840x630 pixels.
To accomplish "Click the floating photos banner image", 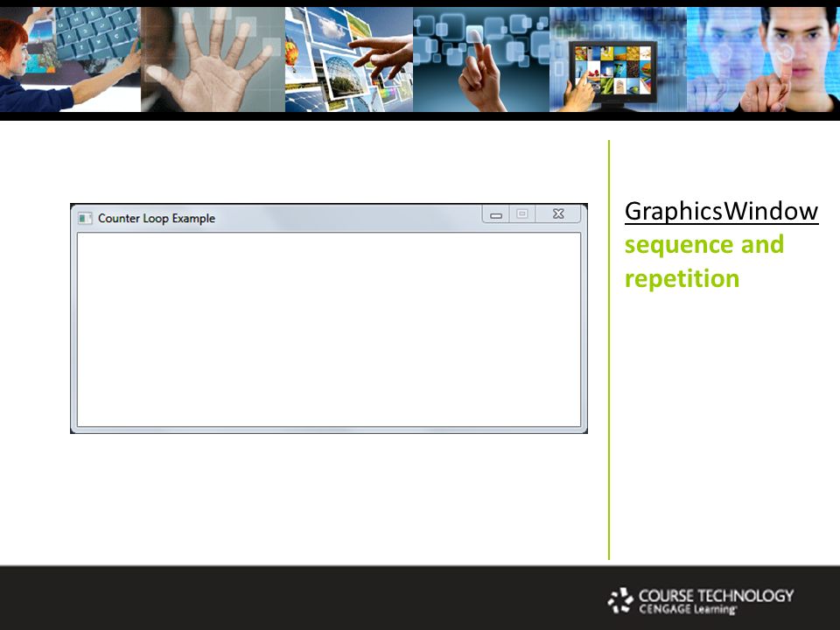I will coord(349,59).
